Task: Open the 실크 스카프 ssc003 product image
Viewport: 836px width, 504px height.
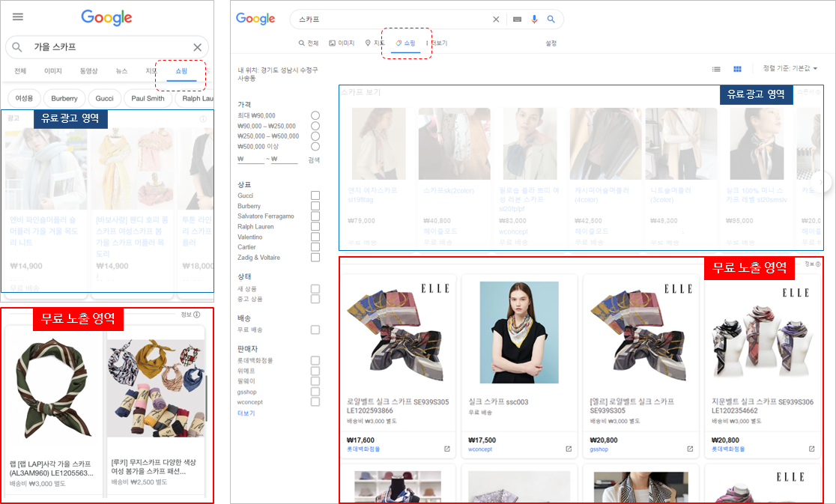Action: click(x=519, y=333)
